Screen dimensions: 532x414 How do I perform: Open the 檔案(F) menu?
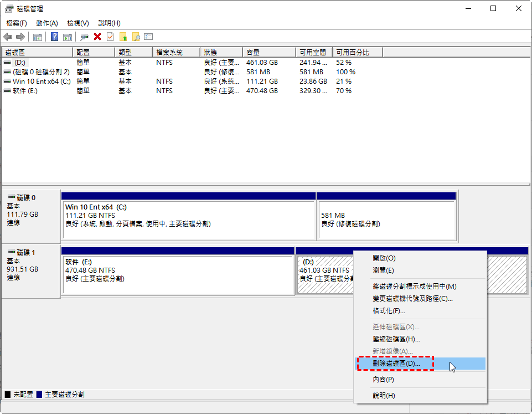17,23
